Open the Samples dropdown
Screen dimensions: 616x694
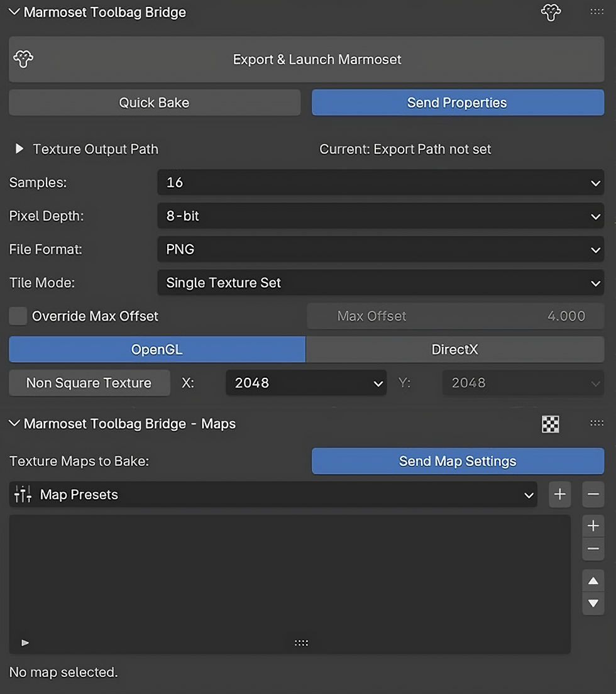(x=380, y=182)
